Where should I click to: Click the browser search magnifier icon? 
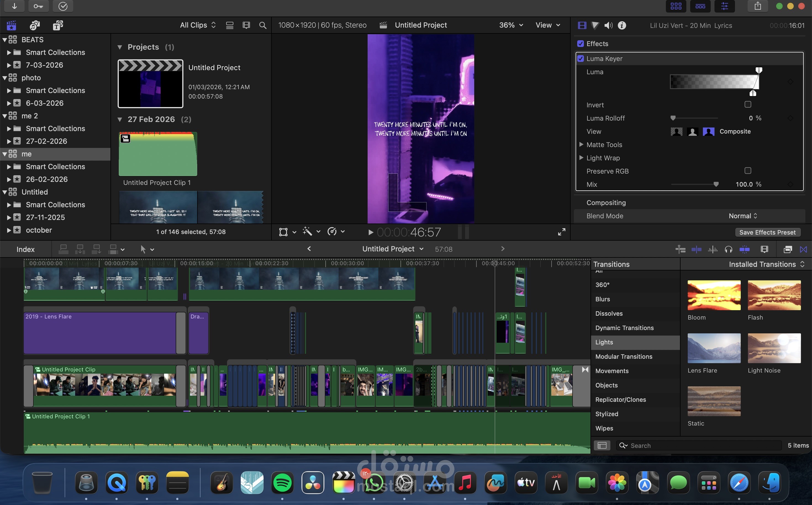point(263,25)
